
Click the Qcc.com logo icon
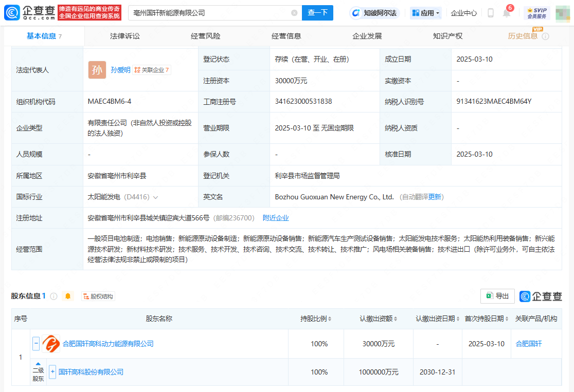pyautogui.click(x=12, y=13)
